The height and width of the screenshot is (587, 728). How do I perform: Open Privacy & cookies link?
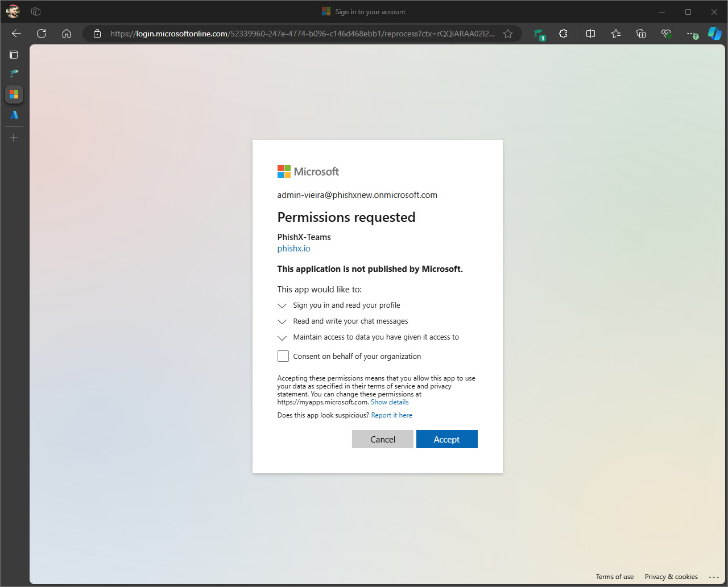(671, 577)
